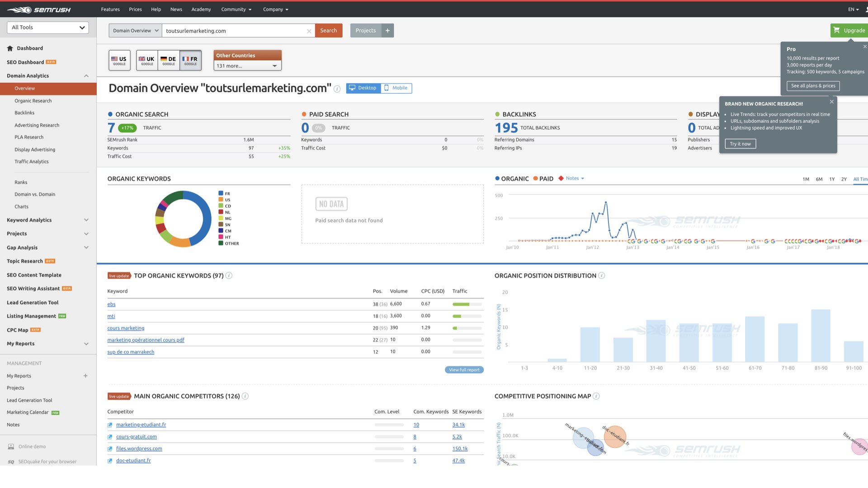Select the DE Google database
Image resolution: width=868 pixels, height=488 pixels.
169,61
